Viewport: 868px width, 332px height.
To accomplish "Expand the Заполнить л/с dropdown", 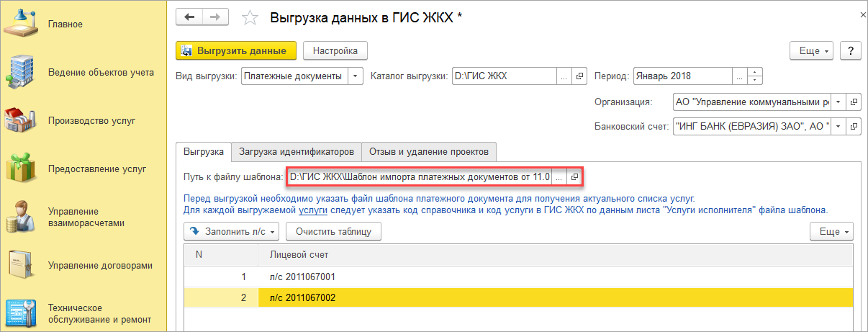I will [232, 231].
